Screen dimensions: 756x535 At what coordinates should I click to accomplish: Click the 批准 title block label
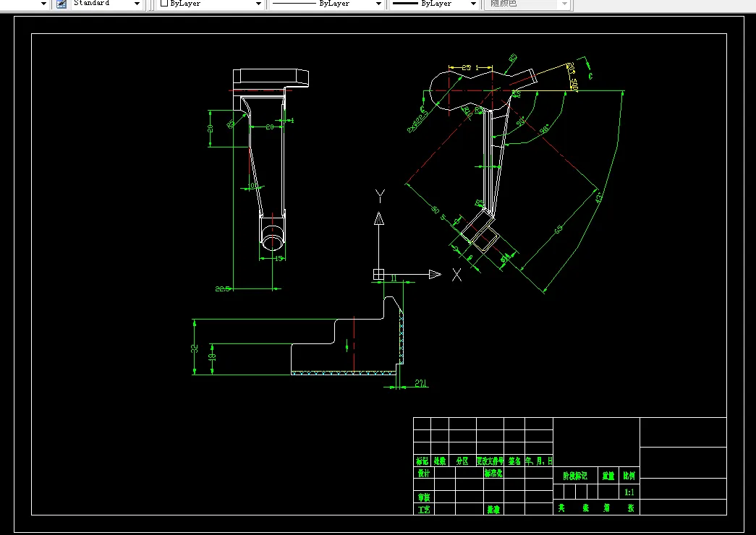pyautogui.click(x=493, y=510)
